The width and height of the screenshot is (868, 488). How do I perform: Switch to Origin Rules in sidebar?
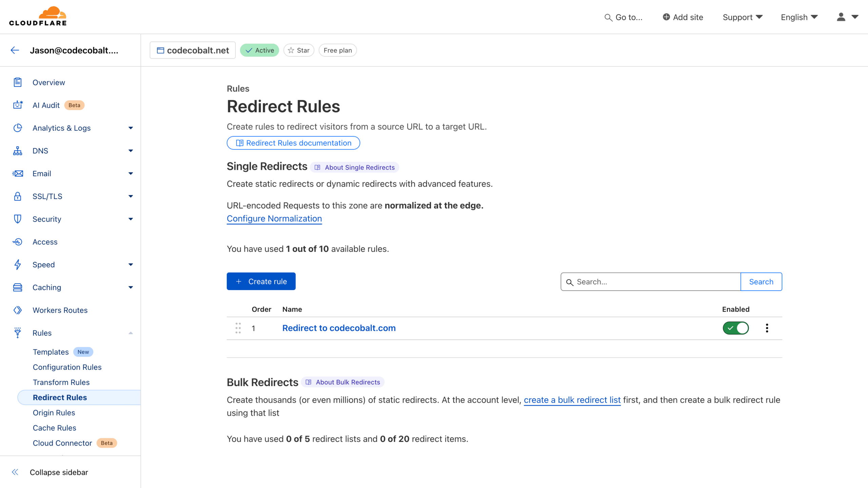pyautogui.click(x=54, y=412)
